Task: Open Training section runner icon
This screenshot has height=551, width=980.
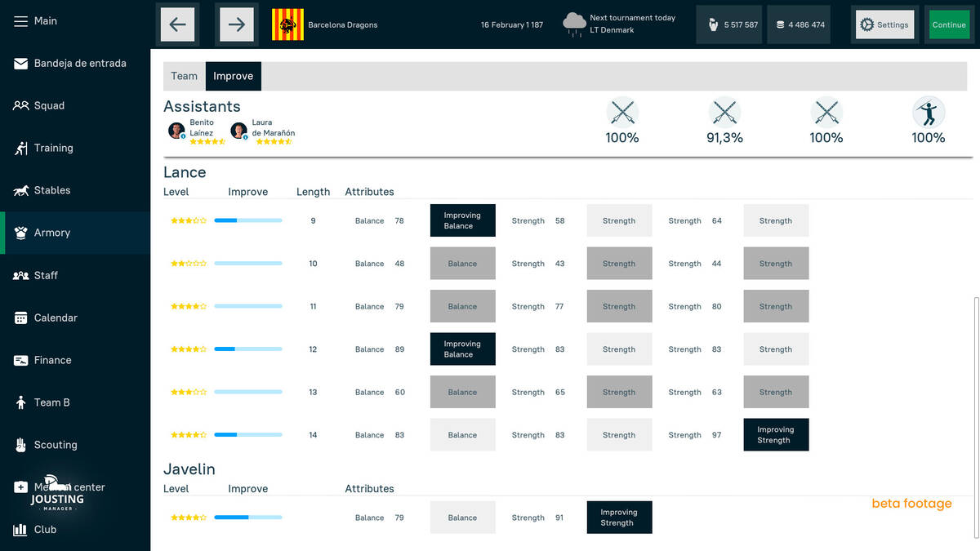Action: point(21,149)
